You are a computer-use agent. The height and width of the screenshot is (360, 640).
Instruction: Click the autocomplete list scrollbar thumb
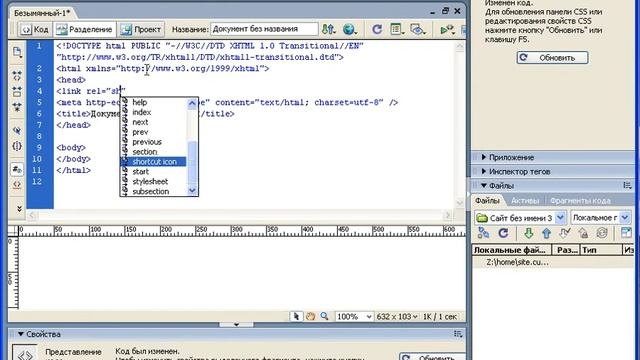click(192, 163)
